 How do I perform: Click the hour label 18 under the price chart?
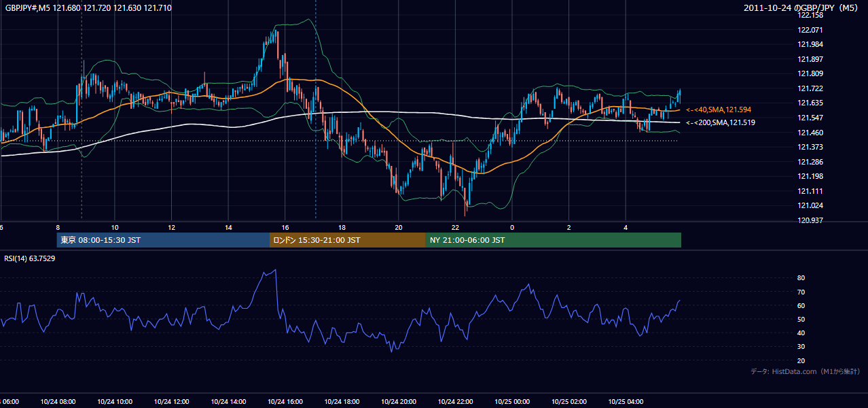[342, 228]
